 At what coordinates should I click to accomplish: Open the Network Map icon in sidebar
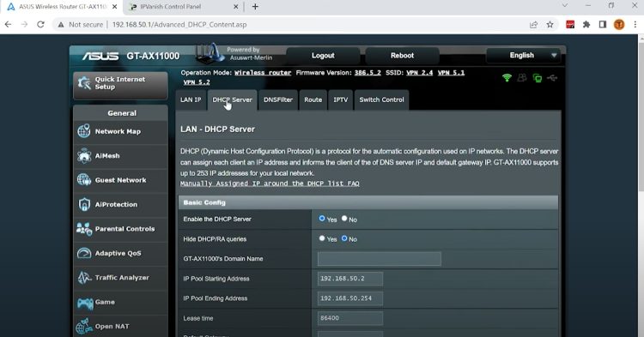(84, 131)
